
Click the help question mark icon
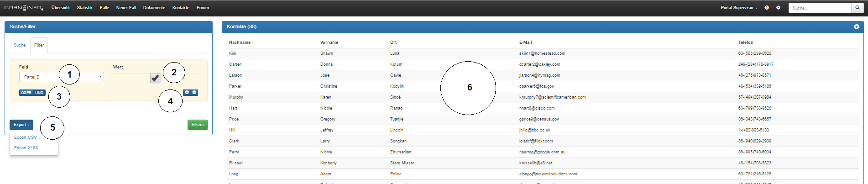click(x=767, y=8)
